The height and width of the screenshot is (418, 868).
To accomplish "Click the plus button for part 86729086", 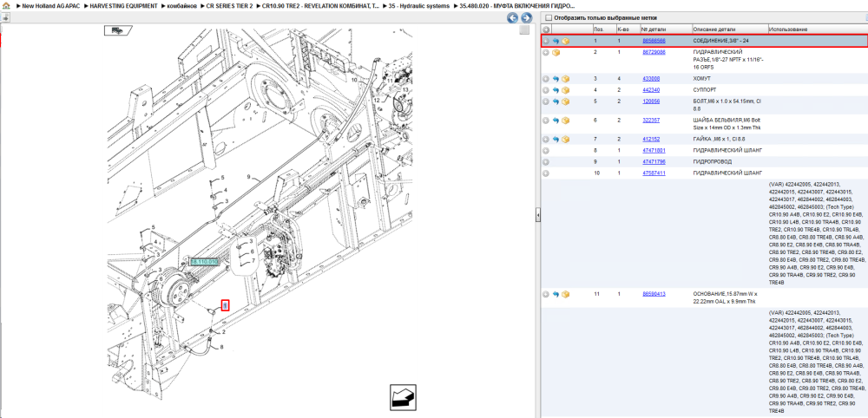I will (546, 53).
